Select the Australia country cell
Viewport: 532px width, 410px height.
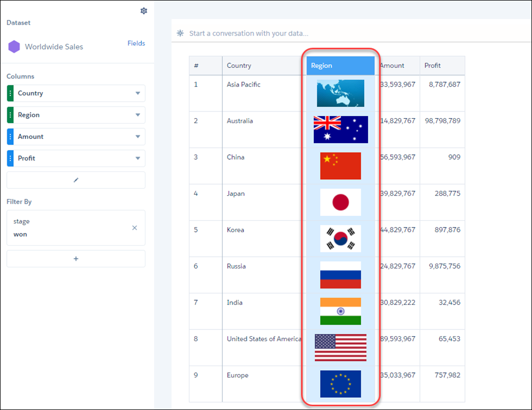pos(264,129)
